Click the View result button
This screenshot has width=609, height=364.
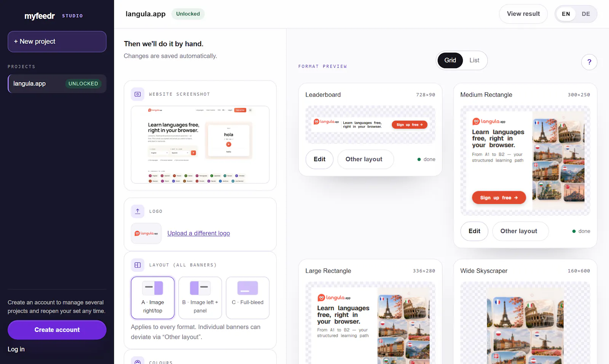click(523, 14)
